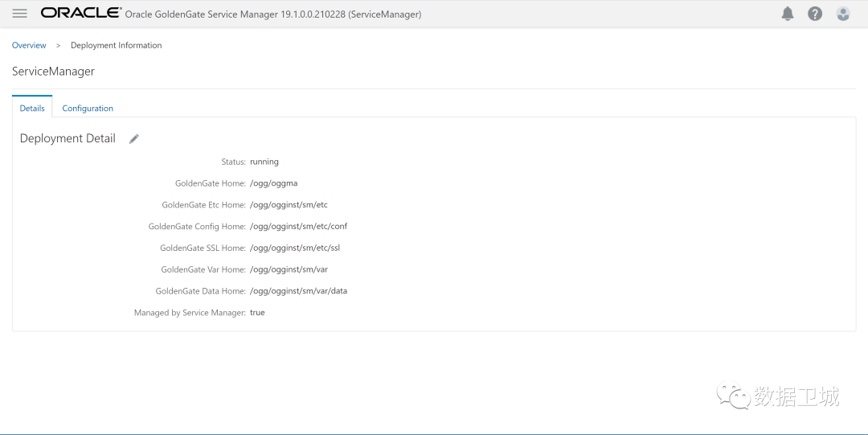Click the GoldenGate Home label
The image size is (868, 435).
[x=211, y=183]
